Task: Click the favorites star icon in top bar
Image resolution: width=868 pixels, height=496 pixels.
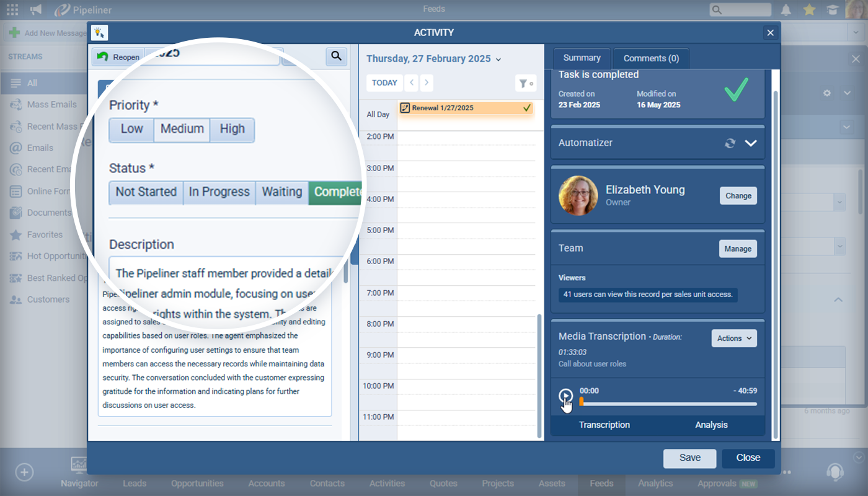Action: coord(809,9)
